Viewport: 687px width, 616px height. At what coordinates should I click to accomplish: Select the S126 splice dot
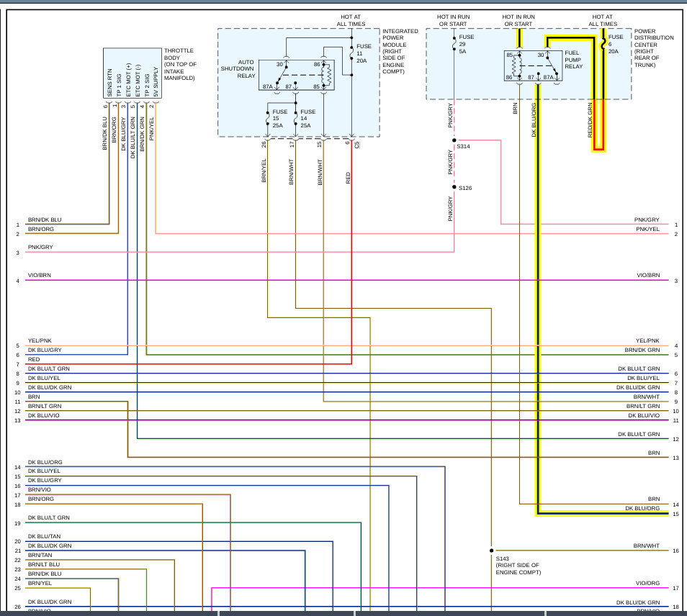coord(454,187)
